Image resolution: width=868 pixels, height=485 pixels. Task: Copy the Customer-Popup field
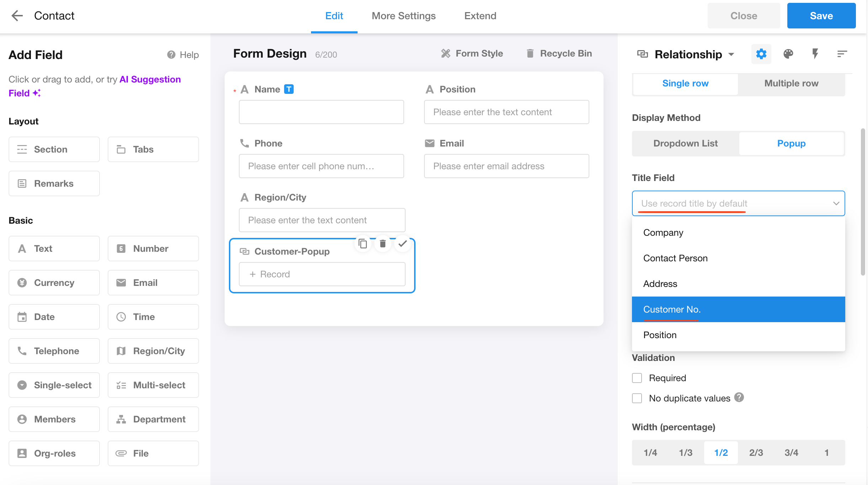click(x=363, y=244)
